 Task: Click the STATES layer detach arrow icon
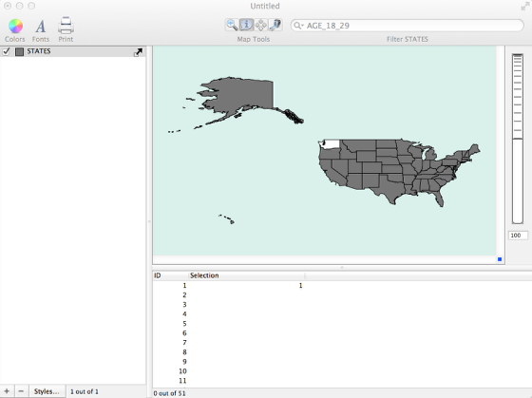pos(138,52)
